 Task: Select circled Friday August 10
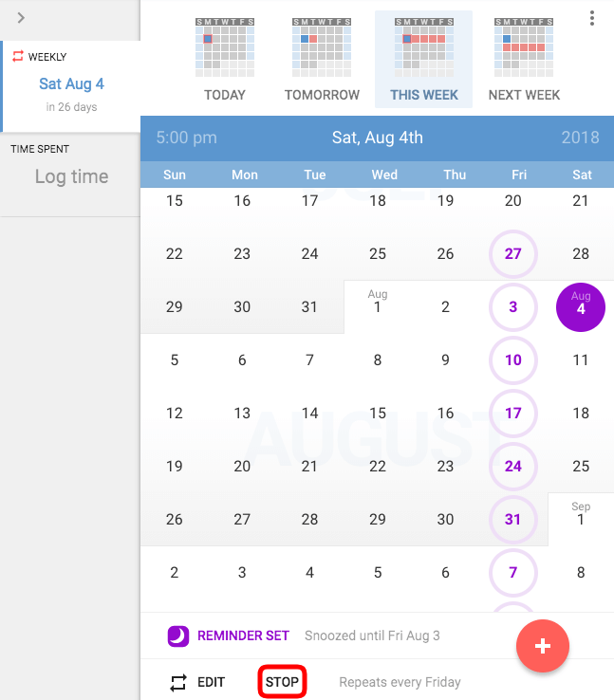pos(513,360)
